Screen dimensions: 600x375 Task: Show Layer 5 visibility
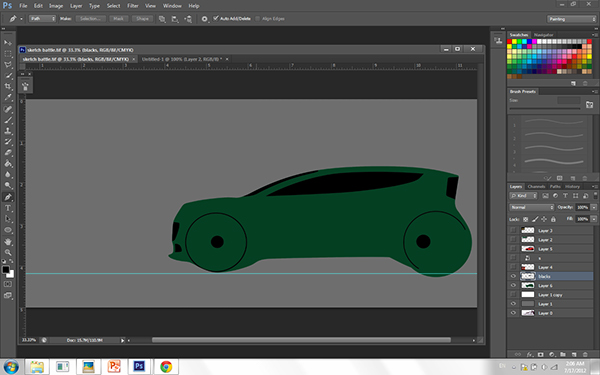point(513,248)
